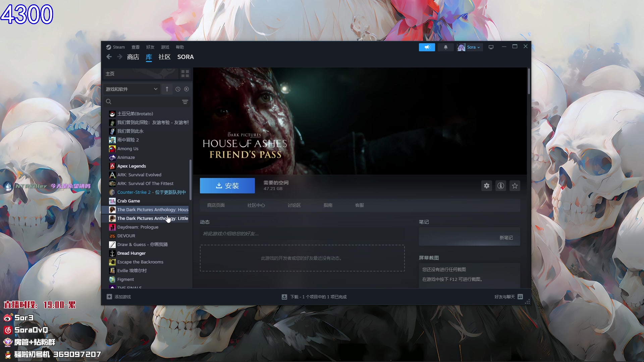Click the blue announcements megaphone button
This screenshot has height=362, width=644.
[x=427, y=47]
